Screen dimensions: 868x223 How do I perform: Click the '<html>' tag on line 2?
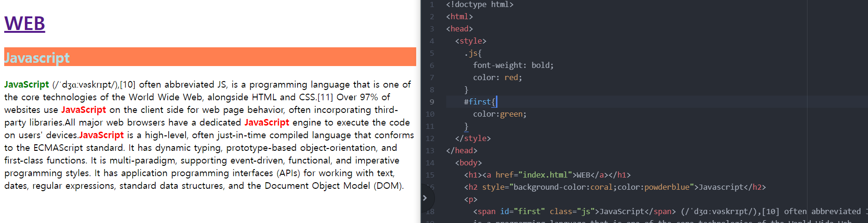[x=459, y=16]
